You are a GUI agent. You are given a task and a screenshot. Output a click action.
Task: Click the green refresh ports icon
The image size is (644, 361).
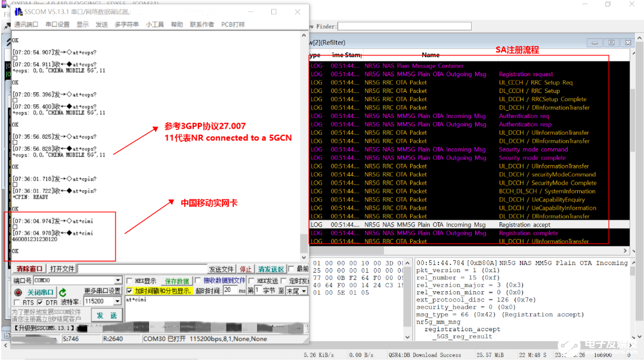click(x=63, y=292)
